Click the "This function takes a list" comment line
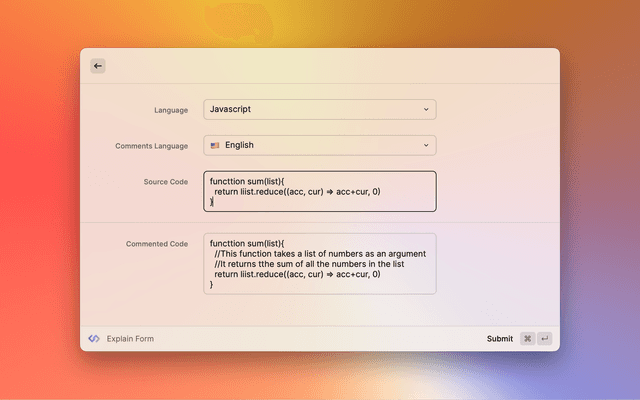The width and height of the screenshot is (640, 400). (x=320, y=254)
